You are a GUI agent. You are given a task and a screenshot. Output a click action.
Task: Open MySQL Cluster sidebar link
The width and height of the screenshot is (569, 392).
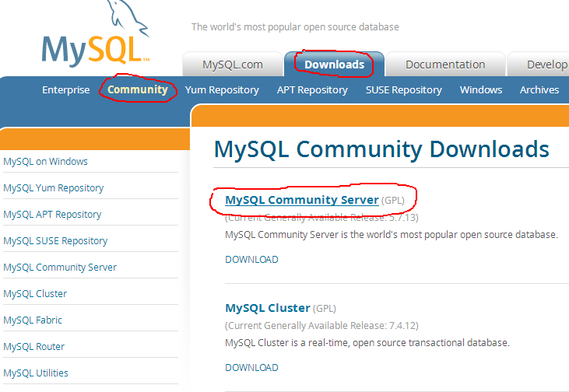pyautogui.click(x=35, y=294)
